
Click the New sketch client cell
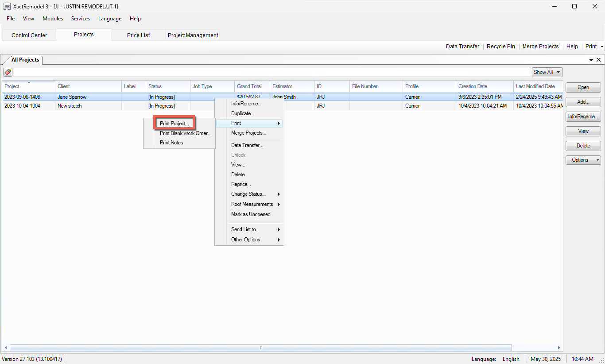(x=89, y=106)
